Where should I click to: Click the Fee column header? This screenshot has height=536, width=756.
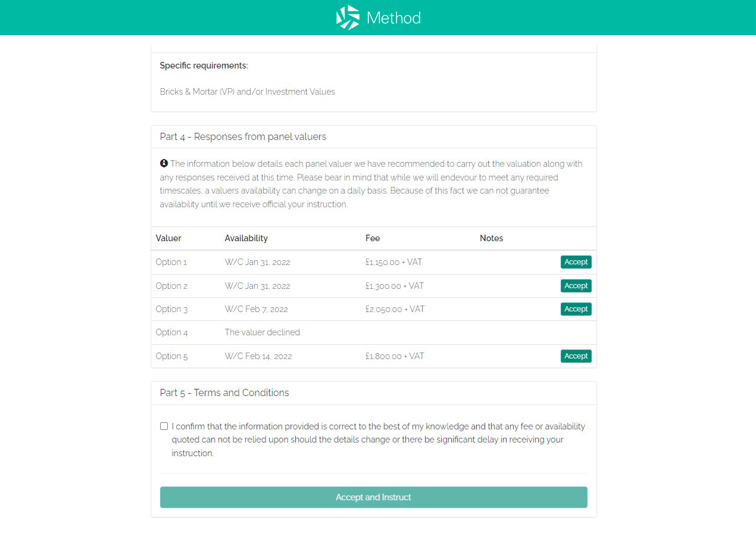pos(373,238)
